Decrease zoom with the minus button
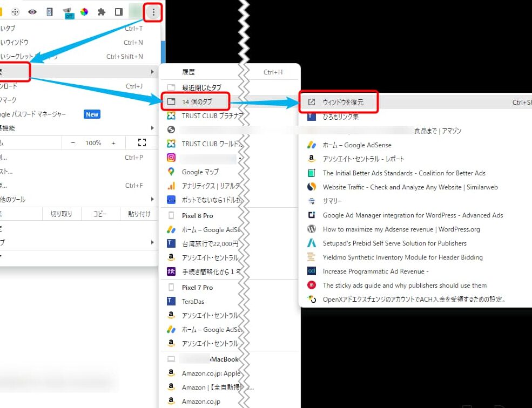532x408 pixels. [x=72, y=143]
